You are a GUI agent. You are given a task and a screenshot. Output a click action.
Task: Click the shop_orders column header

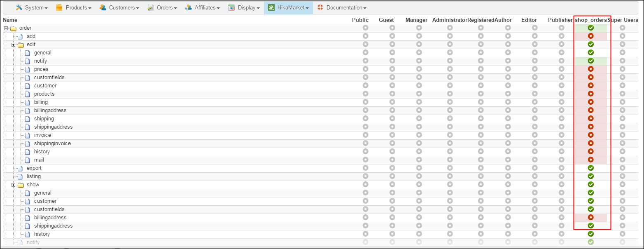point(590,20)
